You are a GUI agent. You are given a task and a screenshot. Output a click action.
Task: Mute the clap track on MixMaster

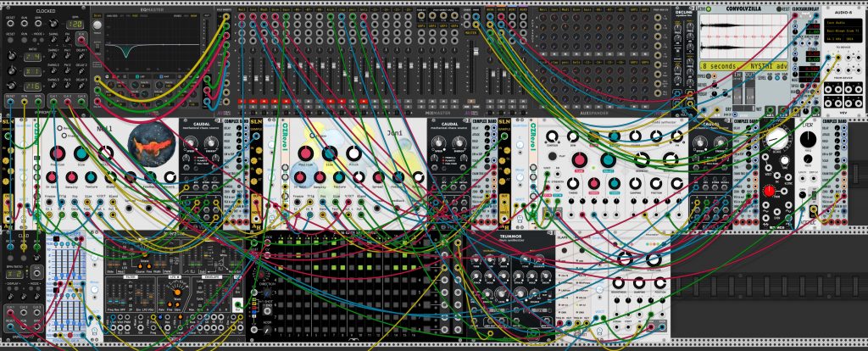pyautogui.click(x=342, y=102)
